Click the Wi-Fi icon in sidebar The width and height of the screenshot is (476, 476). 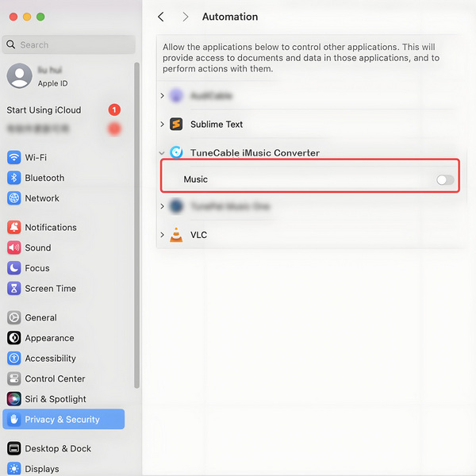tap(14, 157)
